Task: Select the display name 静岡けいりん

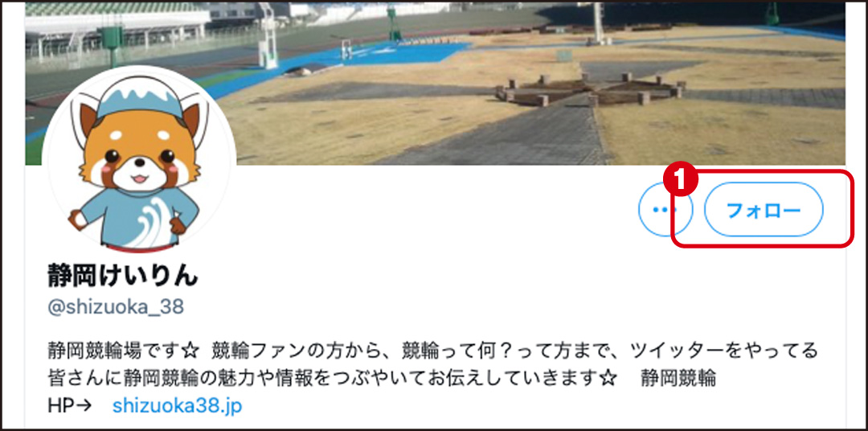Action: click(x=123, y=275)
